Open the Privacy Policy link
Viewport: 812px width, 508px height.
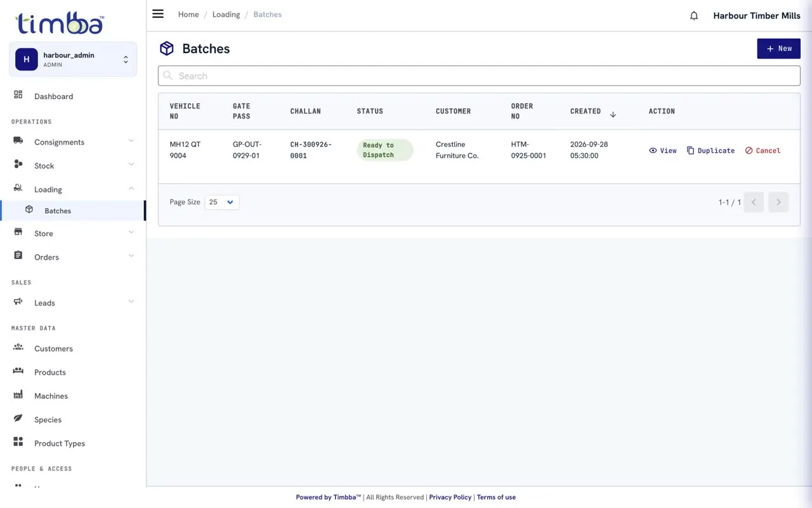(x=450, y=497)
